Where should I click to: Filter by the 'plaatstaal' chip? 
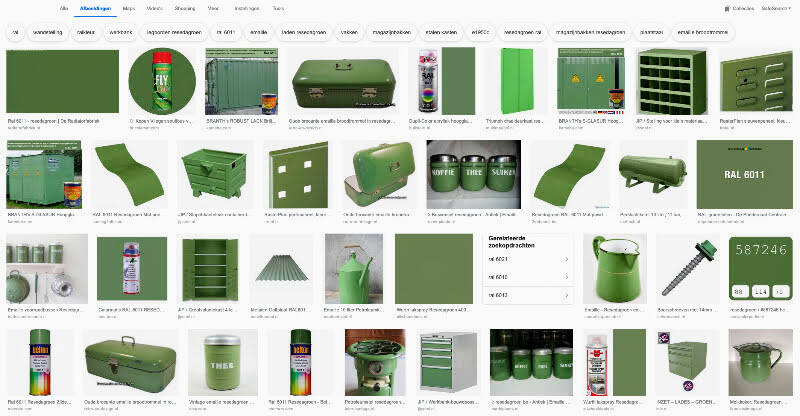651,32
